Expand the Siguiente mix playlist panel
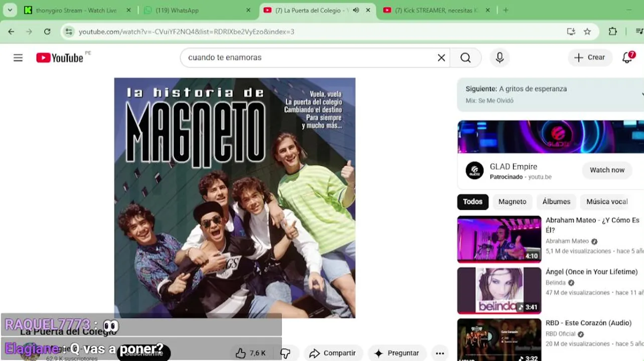The height and width of the screenshot is (361, 644). pos(641,94)
